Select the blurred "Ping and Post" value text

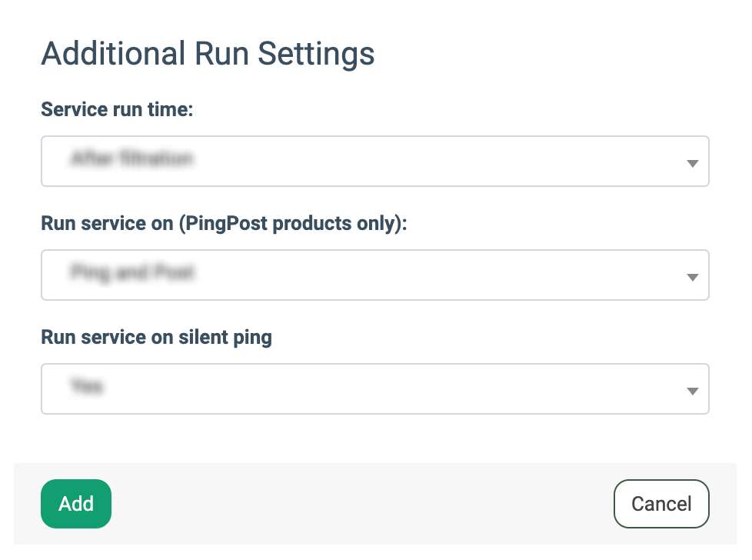(131, 273)
